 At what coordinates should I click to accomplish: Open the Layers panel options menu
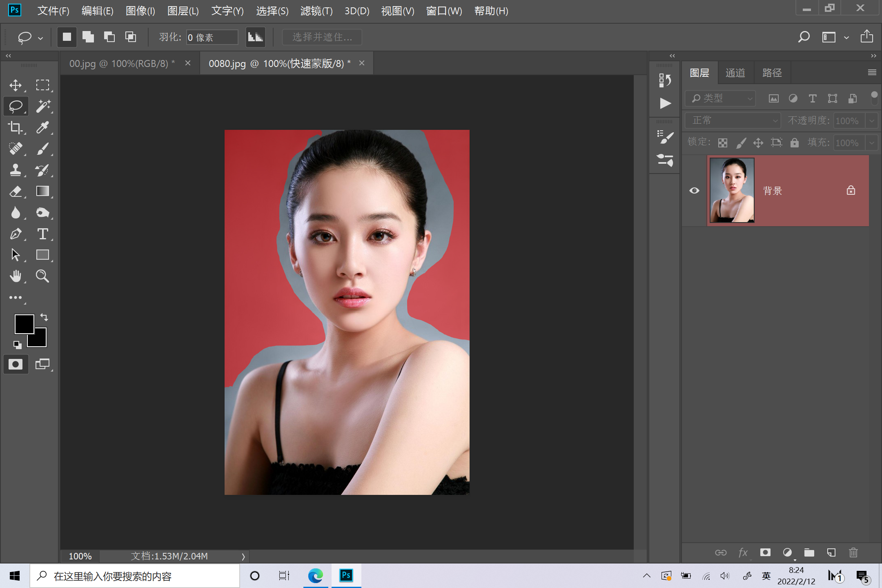872,72
